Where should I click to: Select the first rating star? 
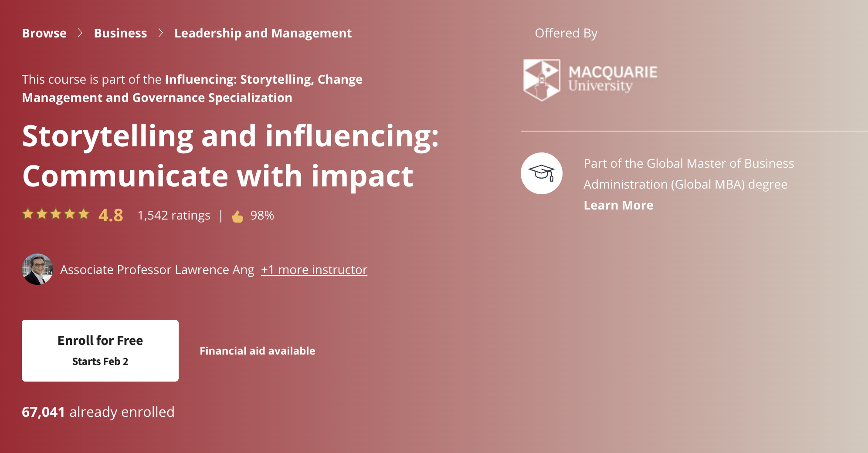(29, 214)
